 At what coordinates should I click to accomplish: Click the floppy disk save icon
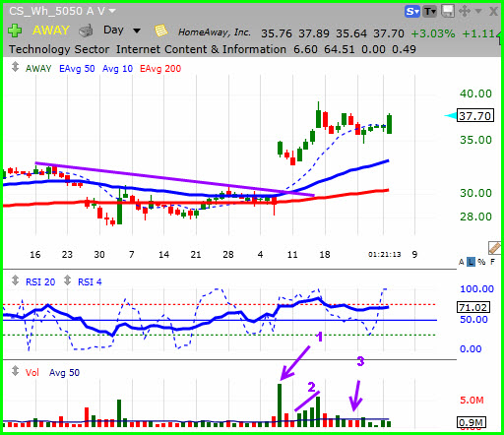coord(448,12)
